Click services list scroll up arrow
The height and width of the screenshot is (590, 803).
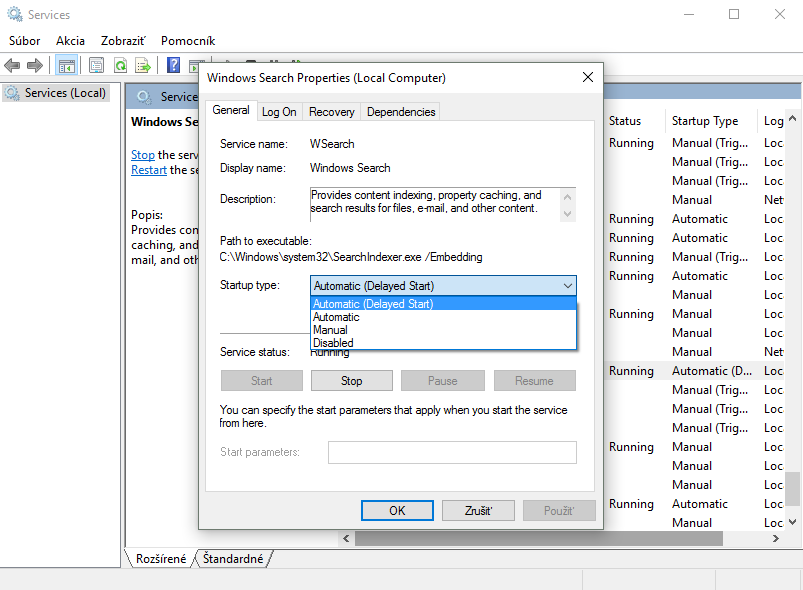(x=792, y=119)
